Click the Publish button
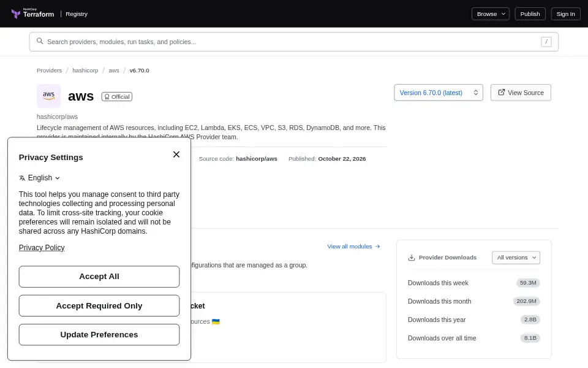Screen dimensions: 588x368 530,14
